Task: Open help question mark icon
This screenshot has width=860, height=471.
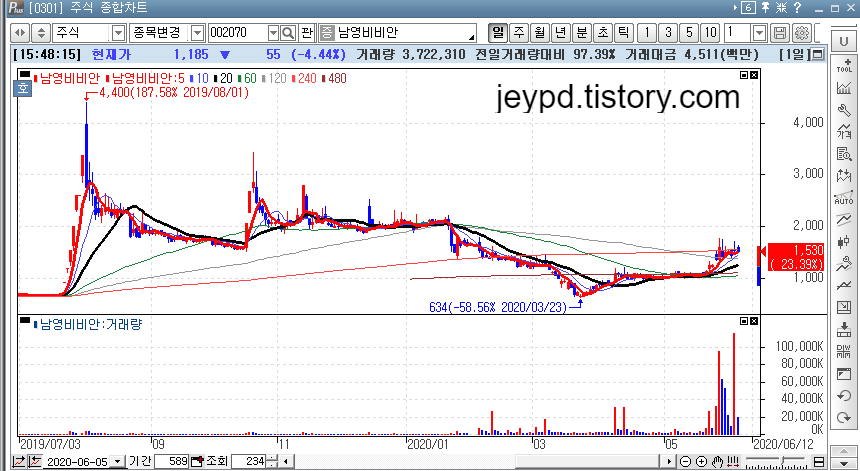Action: (x=797, y=8)
